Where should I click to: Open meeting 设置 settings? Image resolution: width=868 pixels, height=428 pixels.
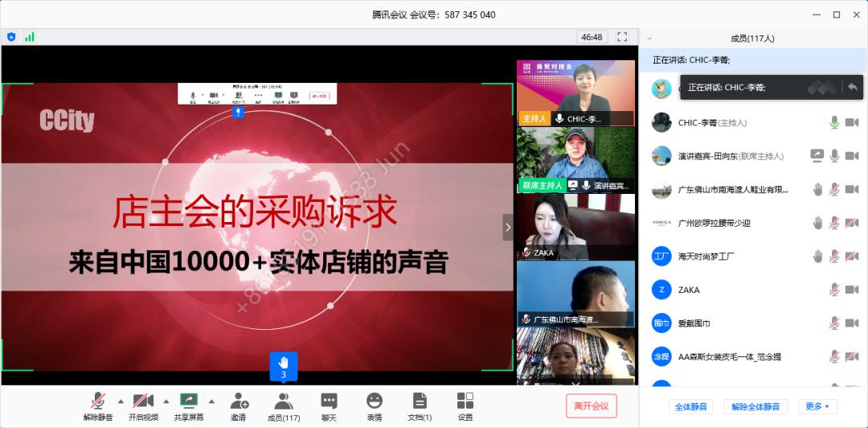pos(465,406)
